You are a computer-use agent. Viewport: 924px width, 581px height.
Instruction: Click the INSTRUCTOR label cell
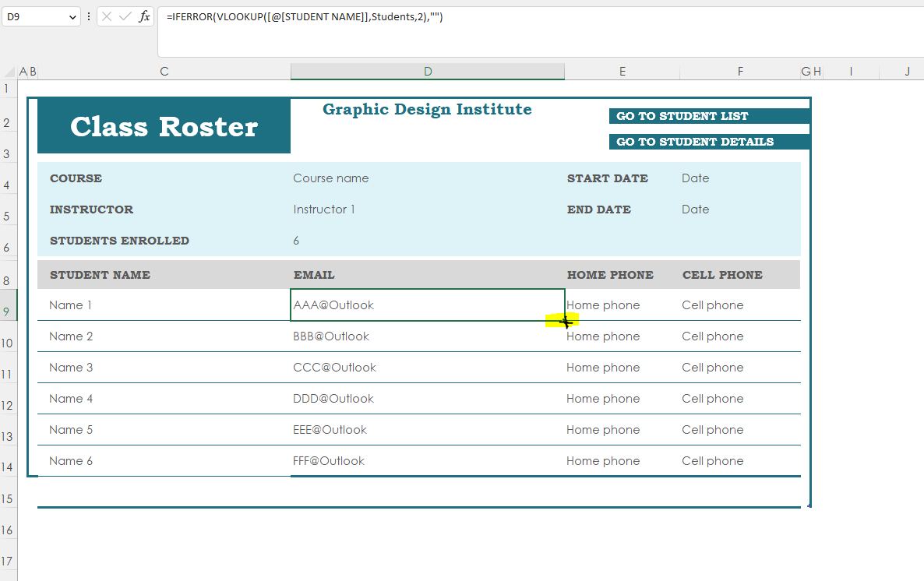(164, 210)
